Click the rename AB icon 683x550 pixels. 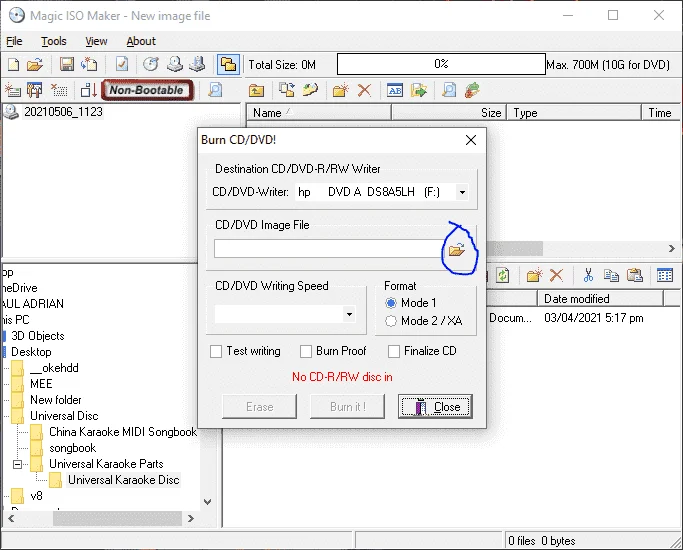click(395, 91)
